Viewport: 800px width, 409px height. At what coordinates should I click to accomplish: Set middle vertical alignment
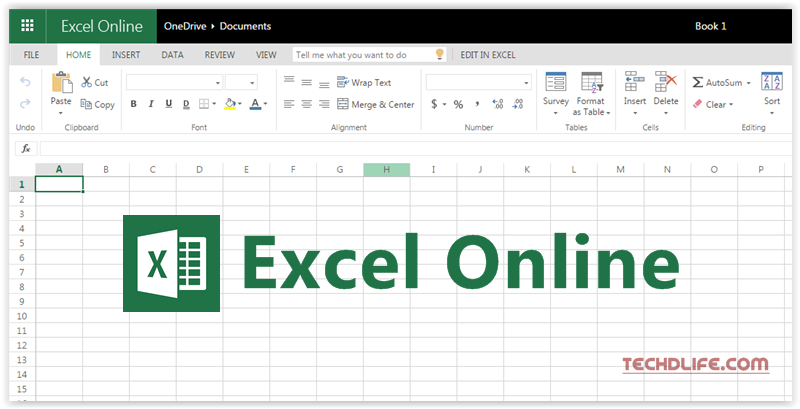click(x=307, y=82)
